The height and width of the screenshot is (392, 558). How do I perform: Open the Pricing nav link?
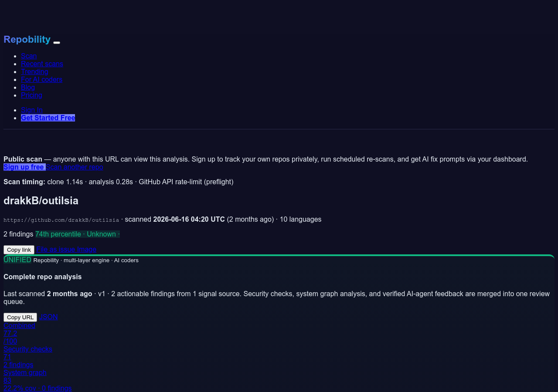(31, 95)
